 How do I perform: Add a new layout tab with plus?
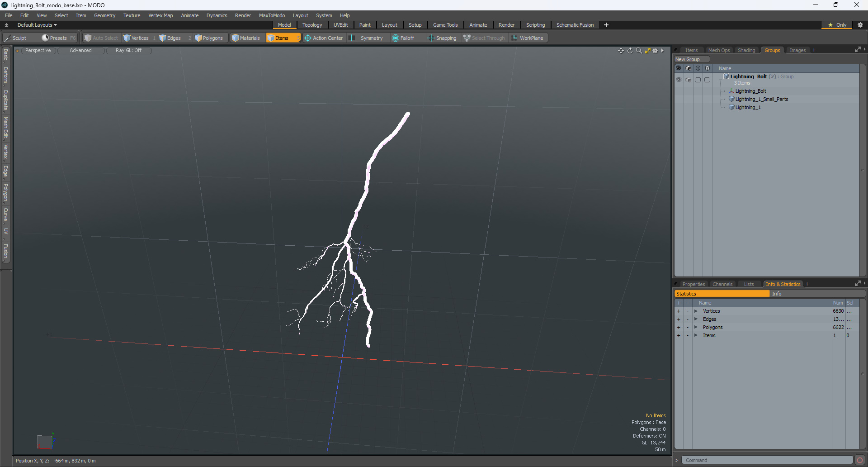pos(606,25)
